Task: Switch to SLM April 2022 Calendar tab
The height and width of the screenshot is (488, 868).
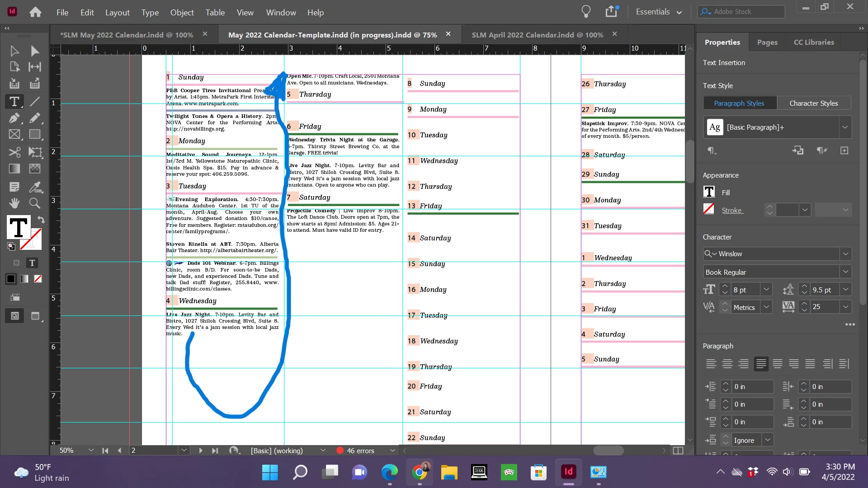Action: point(537,35)
